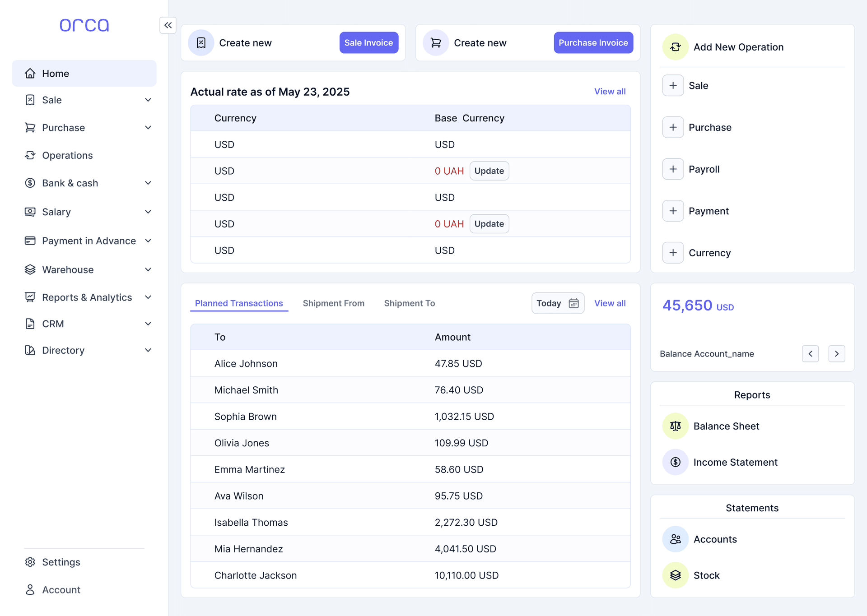
Task: Update the first 0 UAH exchange rate
Action: click(x=489, y=171)
